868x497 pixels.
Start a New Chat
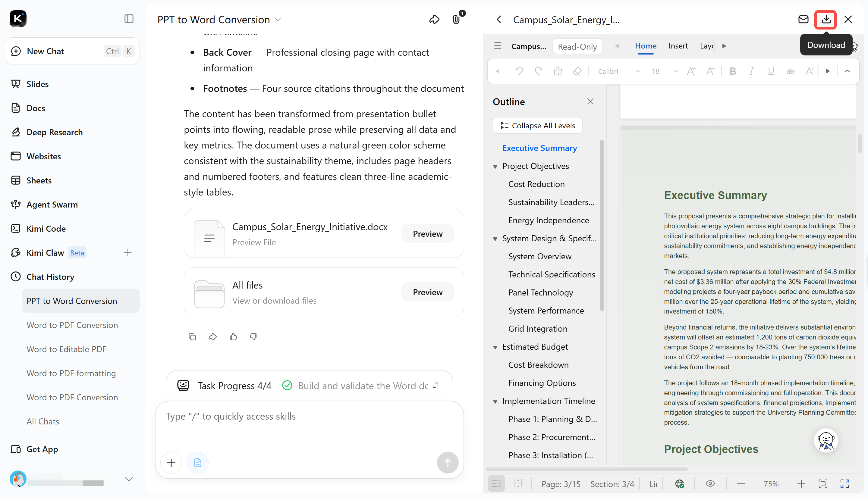(x=72, y=51)
